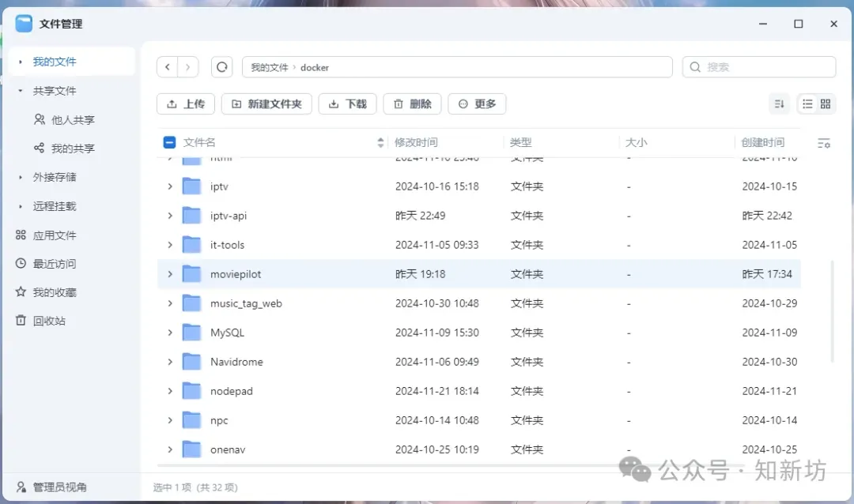Image resolution: width=854 pixels, height=504 pixels.
Task: Select the Navidrome folder name
Action: (x=237, y=362)
